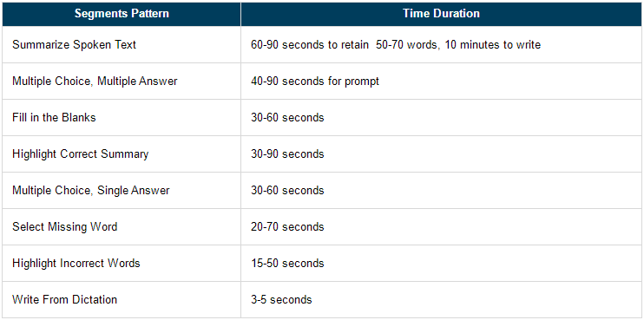Screen dimensions: 644x320
Task: Click the Fill in the Blanks cell
Action: point(122,118)
